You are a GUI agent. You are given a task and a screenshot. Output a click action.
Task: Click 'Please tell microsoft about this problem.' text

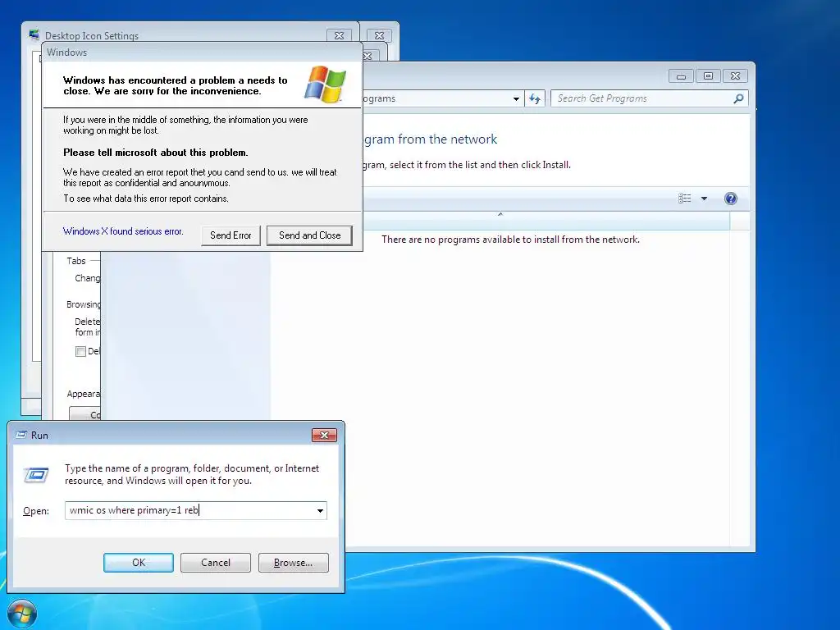point(155,152)
